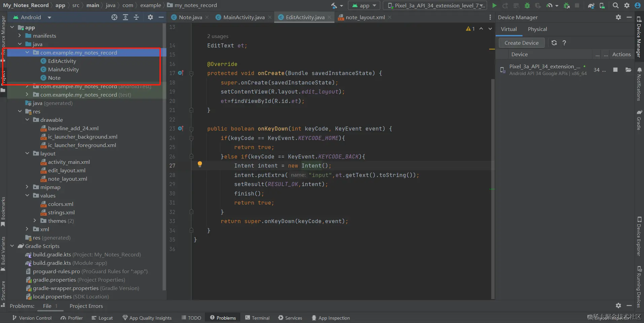The width and height of the screenshot is (644, 323).
Task: Open the TODO tool window
Action: coord(191,318)
